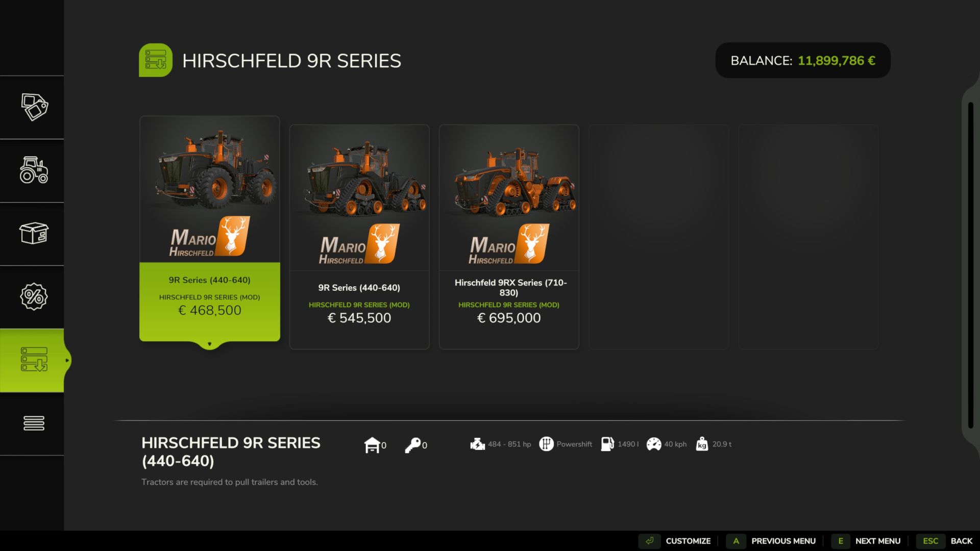Select the wheeled 9R Series €468,500 card
The width and height of the screenshot is (980, 551).
pos(210,229)
